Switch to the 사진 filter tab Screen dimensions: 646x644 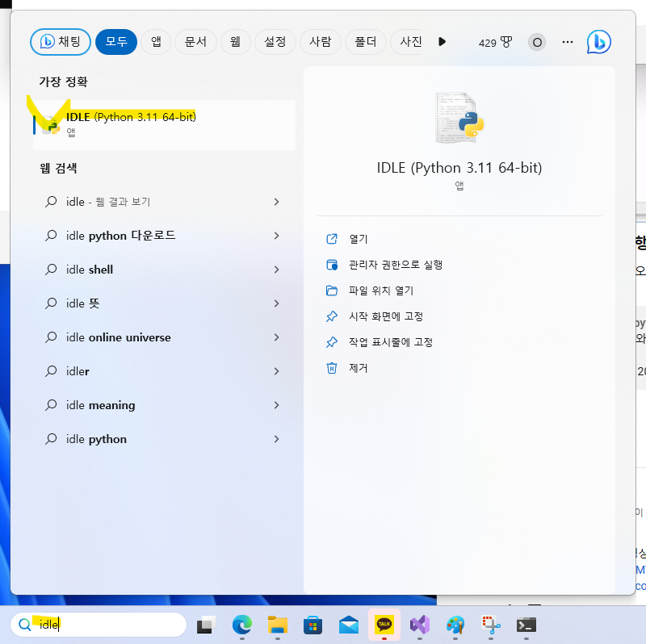click(408, 42)
